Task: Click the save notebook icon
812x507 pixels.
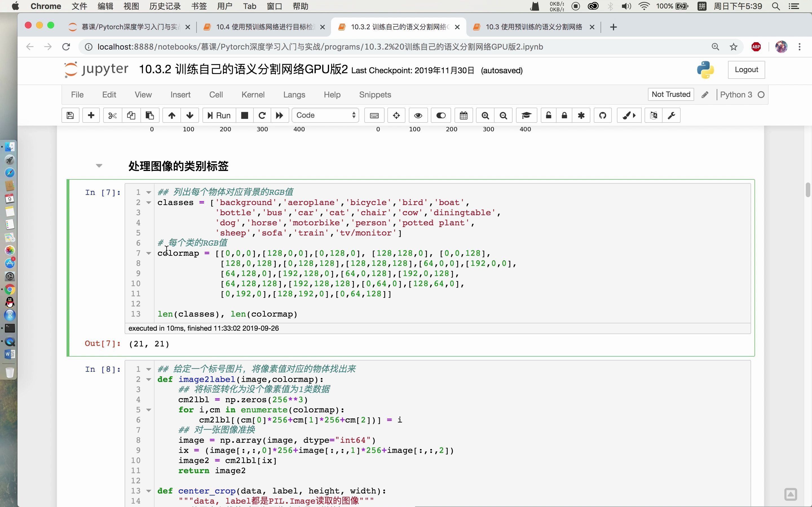Action: [70, 115]
